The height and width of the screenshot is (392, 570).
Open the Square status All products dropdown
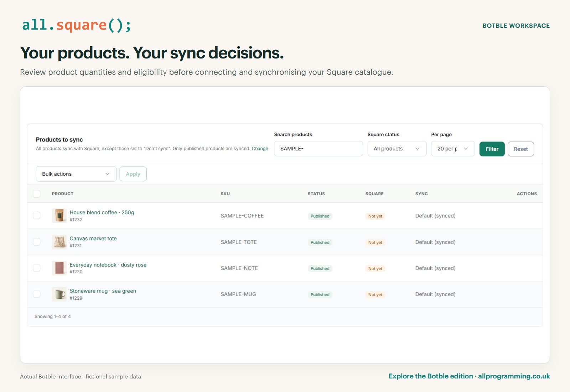pyautogui.click(x=397, y=149)
